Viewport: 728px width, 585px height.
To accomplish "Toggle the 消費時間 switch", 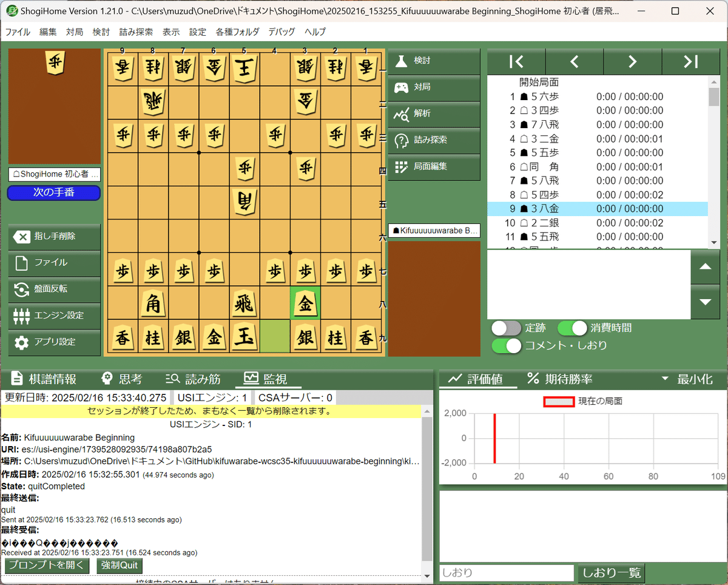I will [x=572, y=328].
